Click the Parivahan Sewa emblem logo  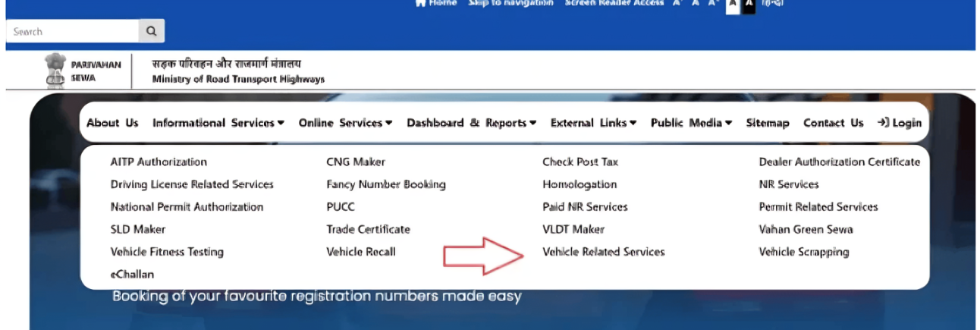55,71
